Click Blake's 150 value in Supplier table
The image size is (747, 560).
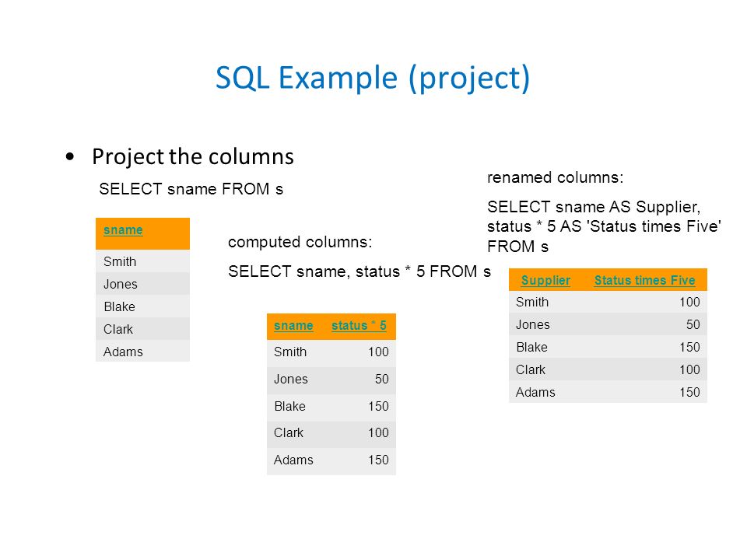click(689, 347)
